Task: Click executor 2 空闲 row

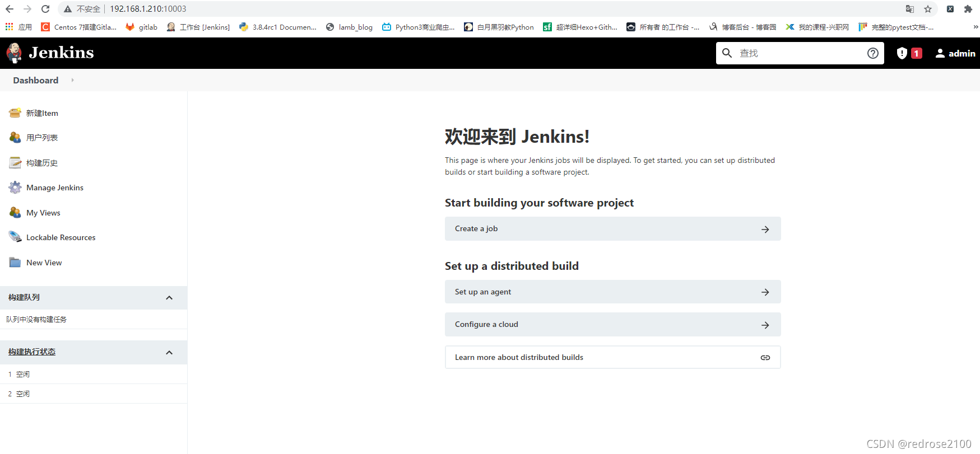Action: 94,394
